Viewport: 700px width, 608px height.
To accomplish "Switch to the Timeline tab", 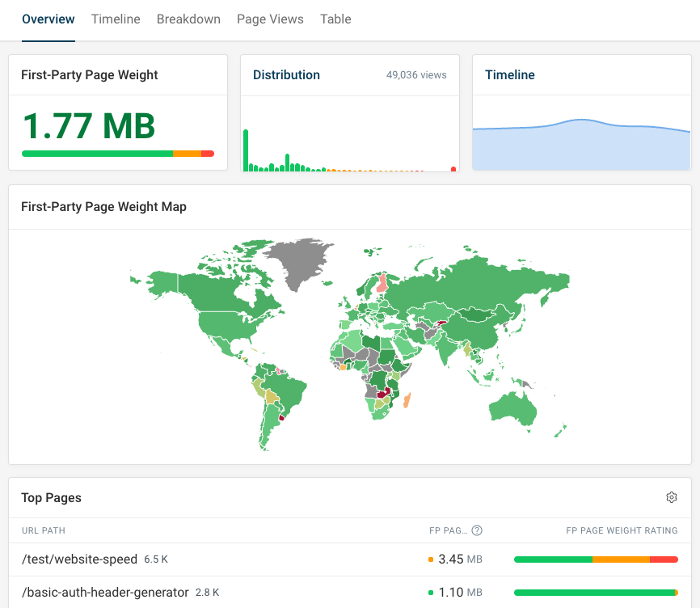I will point(115,19).
